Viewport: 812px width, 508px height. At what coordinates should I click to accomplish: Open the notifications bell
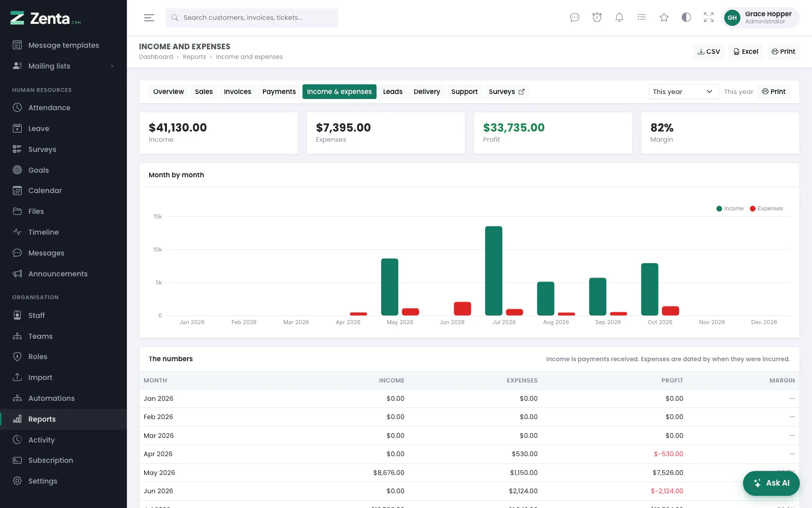[619, 18]
